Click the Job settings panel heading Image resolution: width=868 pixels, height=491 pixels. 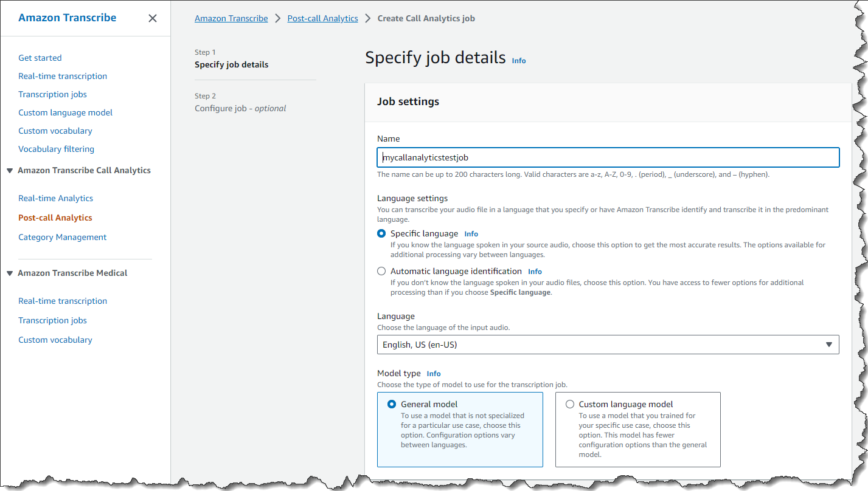[x=408, y=101]
